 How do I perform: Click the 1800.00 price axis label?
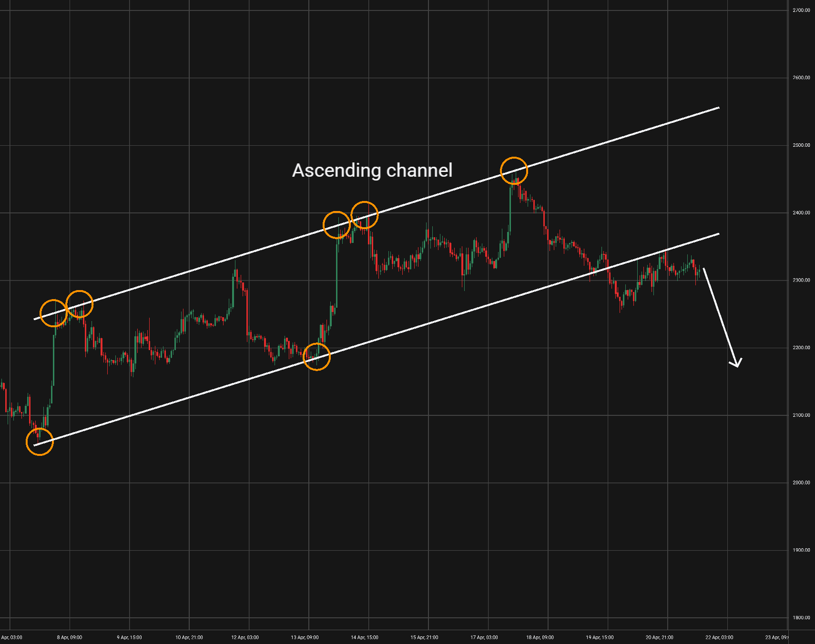[801, 618]
